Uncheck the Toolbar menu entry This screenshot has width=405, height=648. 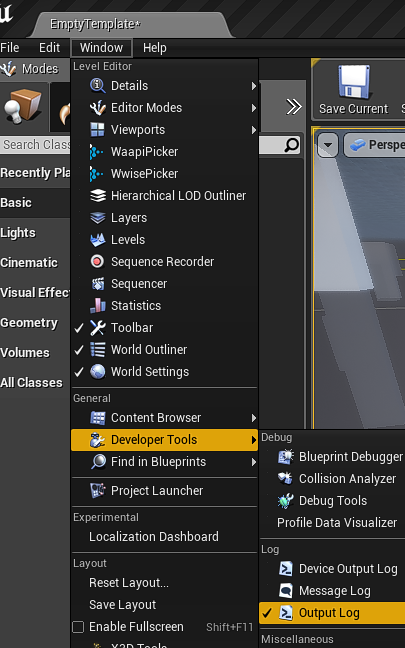(x=164, y=328)
